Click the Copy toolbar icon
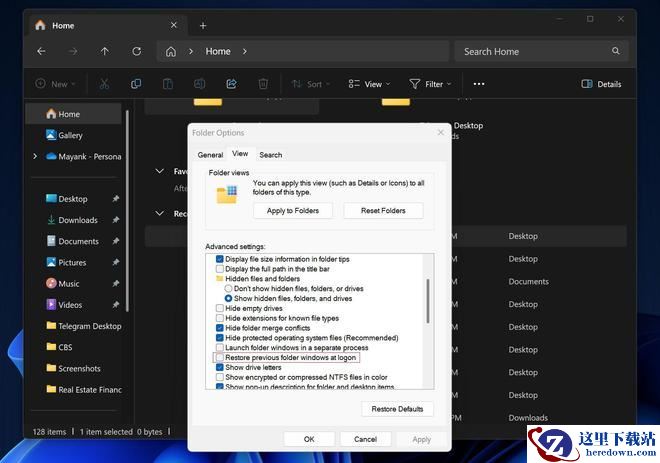660x463 pixels. (x=136, y=84)
